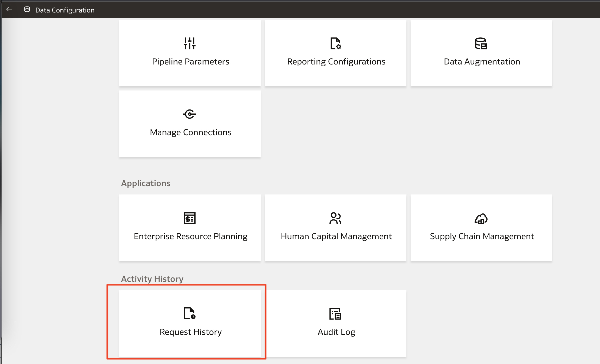Click the Human Capital Management people icon
This screenshot has width=600, height=364.
coord(335,218)
